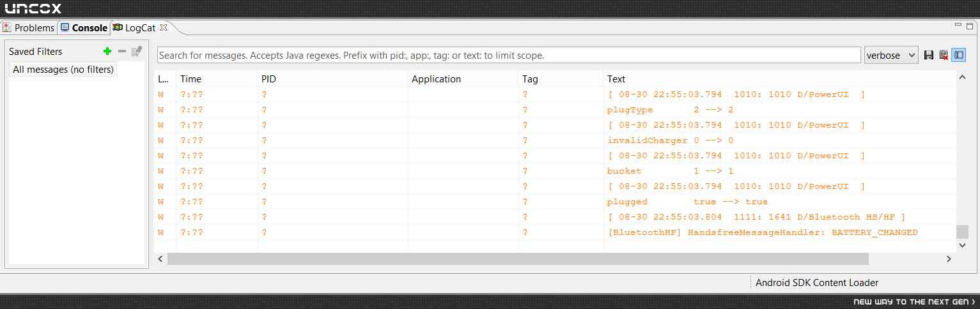Delete the selected saved filter
This screenshot has width=980, height=309.
[122, 51]
